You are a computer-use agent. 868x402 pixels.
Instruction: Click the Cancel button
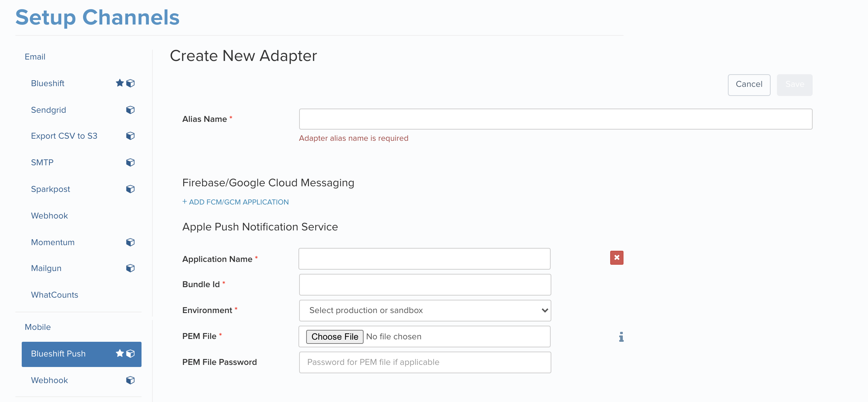point(749,85)
